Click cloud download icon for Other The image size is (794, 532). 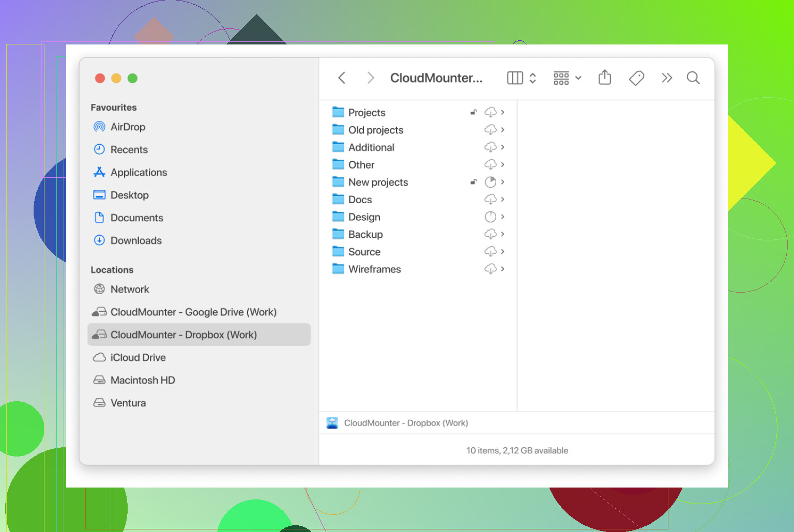pos(491,164)
